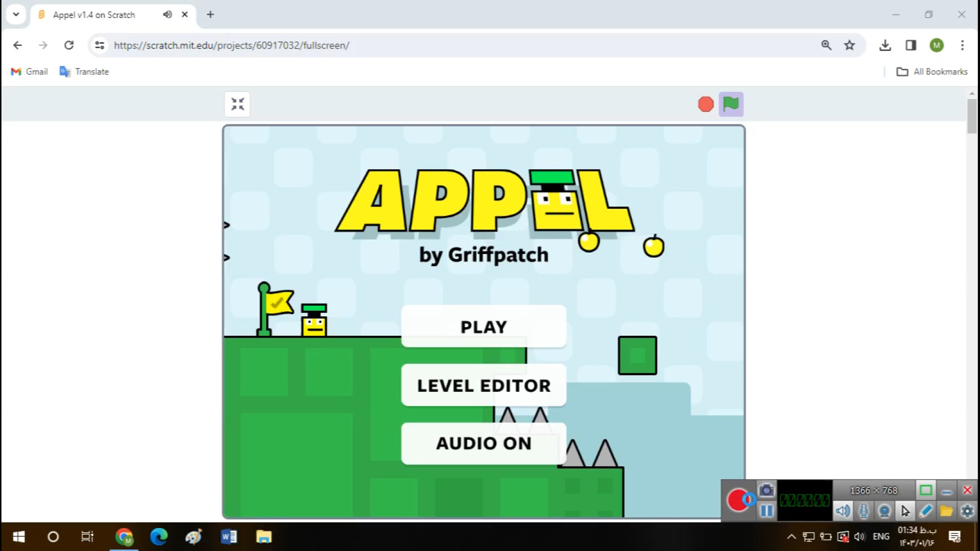Click the page vertical scrollbar thumb

coord(971,116)
